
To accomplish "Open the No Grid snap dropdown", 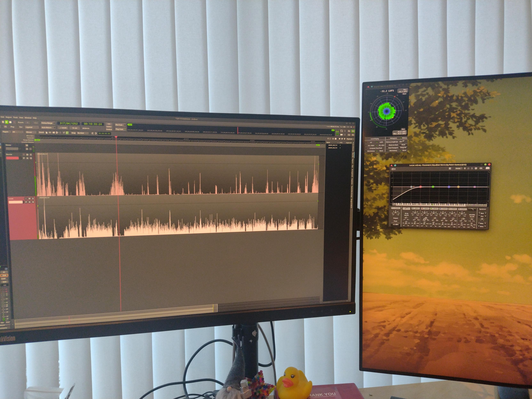I will (x=83, y=133).
